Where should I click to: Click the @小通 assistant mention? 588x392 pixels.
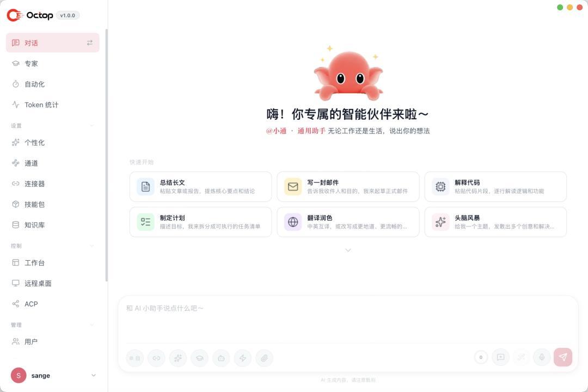pos(277,131)
